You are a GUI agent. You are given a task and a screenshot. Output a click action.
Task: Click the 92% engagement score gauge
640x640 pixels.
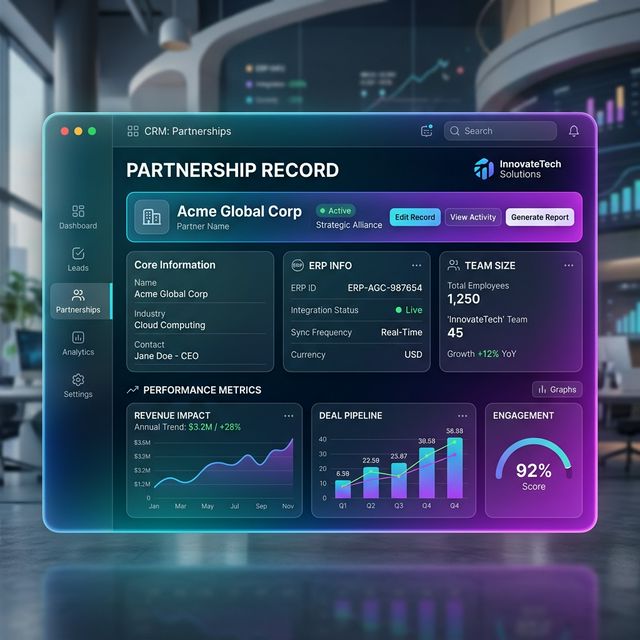point(533,463)
